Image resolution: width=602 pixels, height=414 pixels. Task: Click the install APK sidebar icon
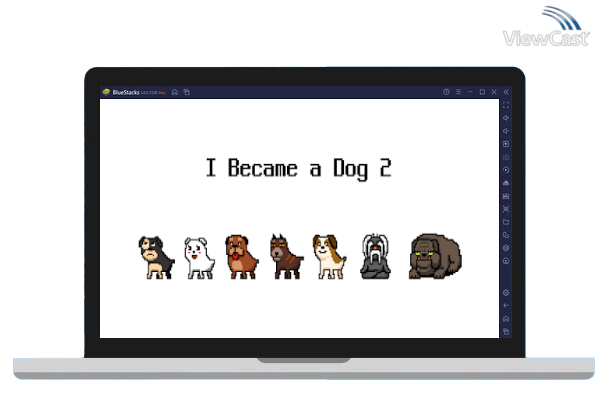click(x=506, y=183)
